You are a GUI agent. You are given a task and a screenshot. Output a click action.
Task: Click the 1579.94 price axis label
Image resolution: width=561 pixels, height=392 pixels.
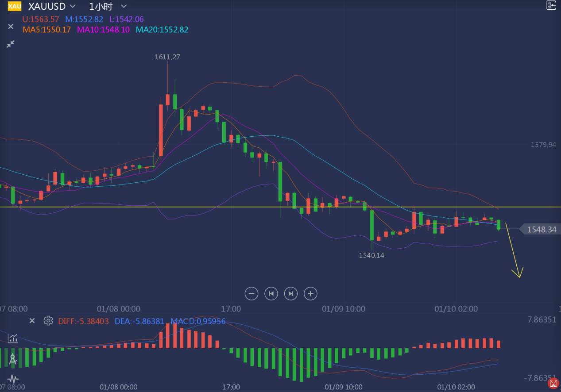click(543, 145)
